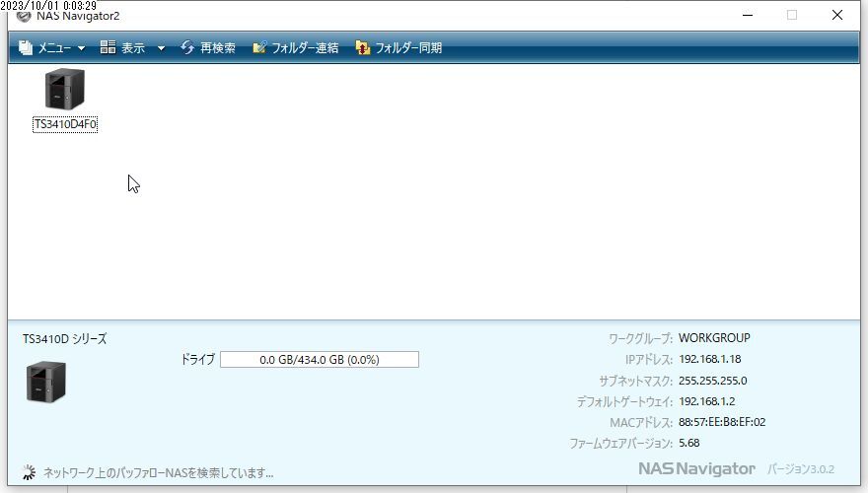Close the NAS Navigator2 window
This screenshot has width=868, height=493.
[837, 15]
